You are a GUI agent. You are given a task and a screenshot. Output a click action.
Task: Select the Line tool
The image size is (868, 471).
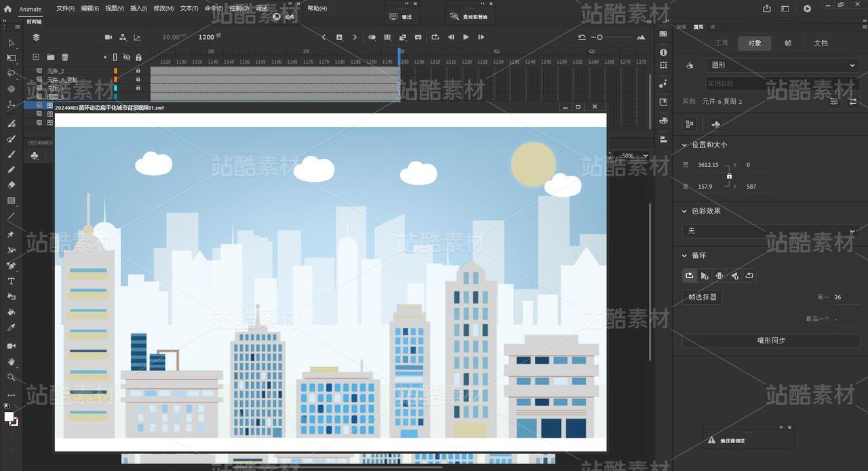pyautogui.click(x=11, y=216)
